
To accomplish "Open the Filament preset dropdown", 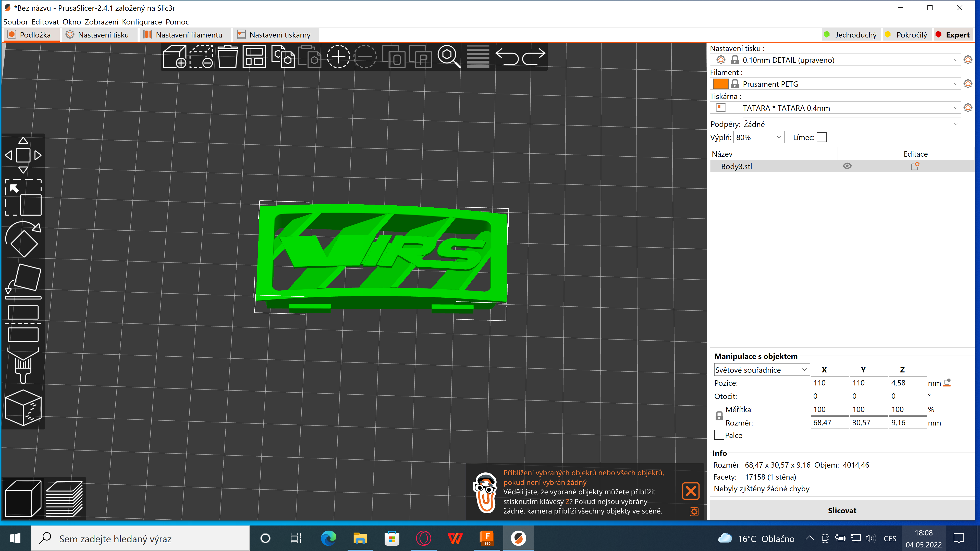I will pos(835,84).
